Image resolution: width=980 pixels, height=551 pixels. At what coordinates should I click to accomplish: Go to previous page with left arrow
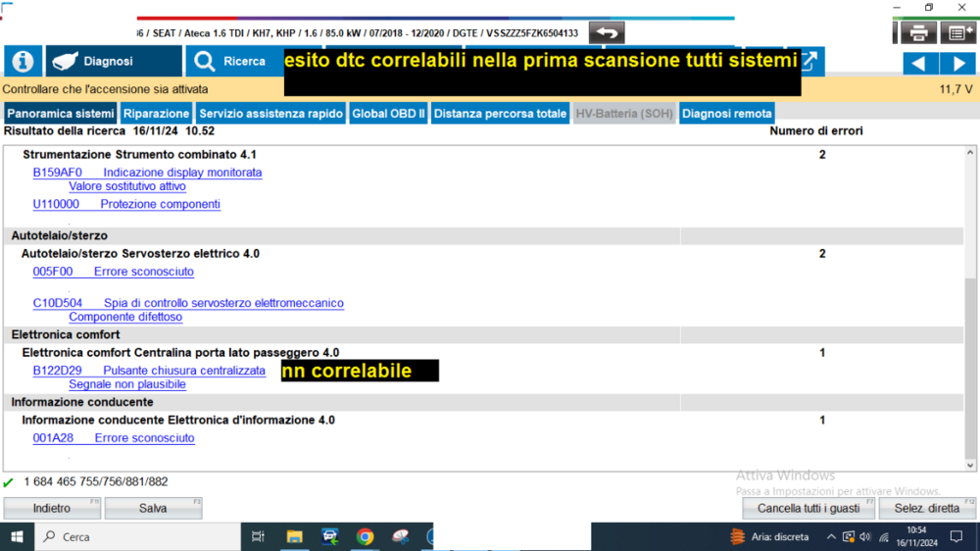pos(920,63)
